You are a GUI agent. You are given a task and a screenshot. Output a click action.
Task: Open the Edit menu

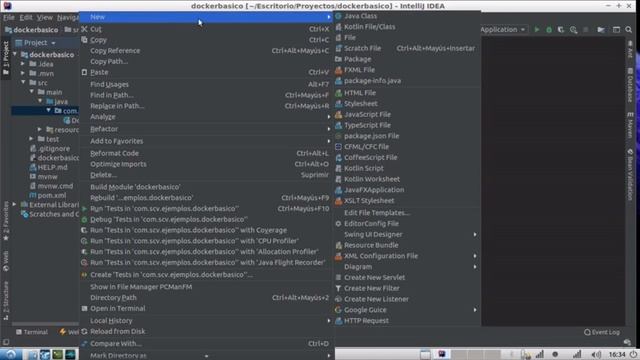coord(26,17)
